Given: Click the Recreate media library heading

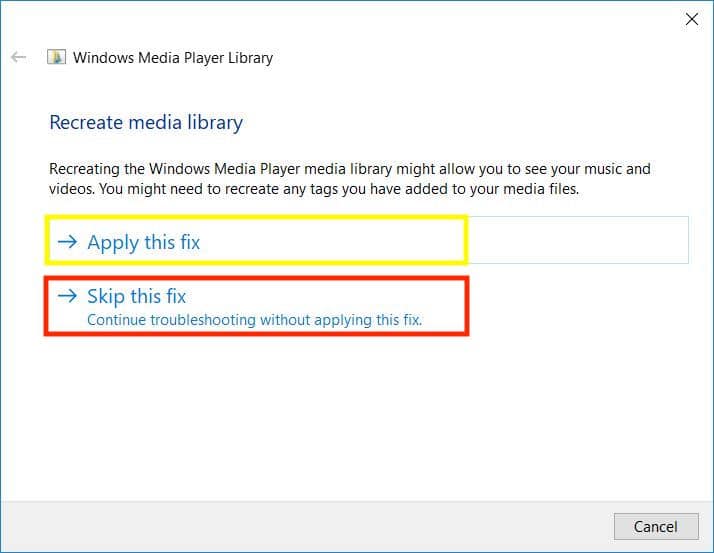Looking at the screenshot, I should (x=146, y=123).
